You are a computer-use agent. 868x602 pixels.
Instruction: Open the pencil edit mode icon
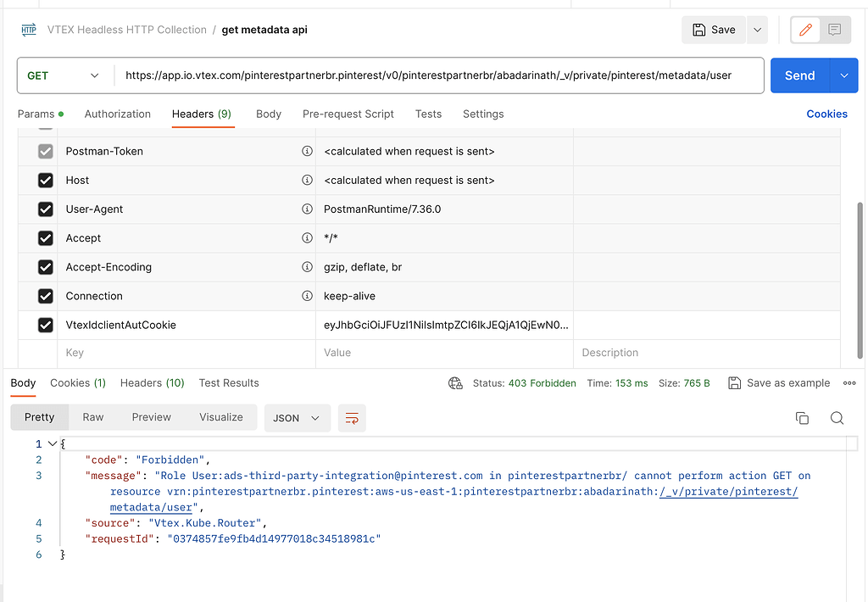[x=805, y=30]
